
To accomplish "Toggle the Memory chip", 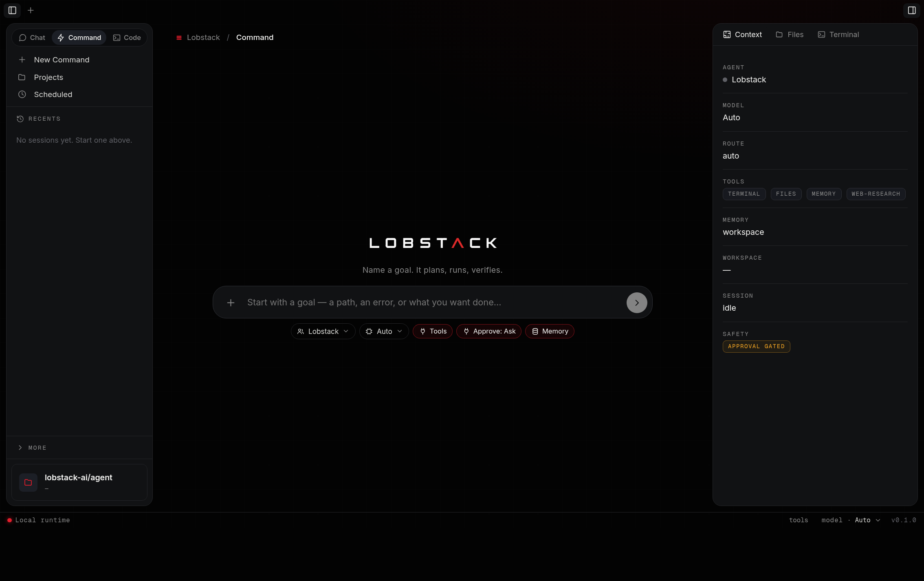I will (550, 331).
